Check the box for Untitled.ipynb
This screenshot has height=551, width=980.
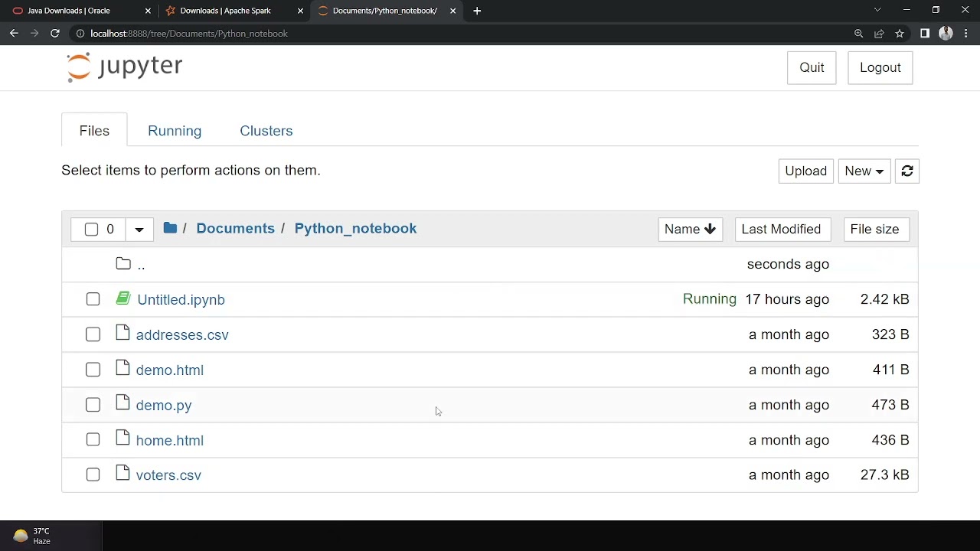pyautogui.click(x=93, y=299)
